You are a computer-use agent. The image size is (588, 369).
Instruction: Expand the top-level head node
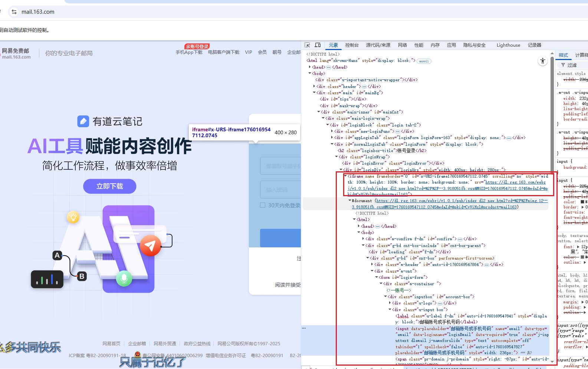(x=310, y=67)
